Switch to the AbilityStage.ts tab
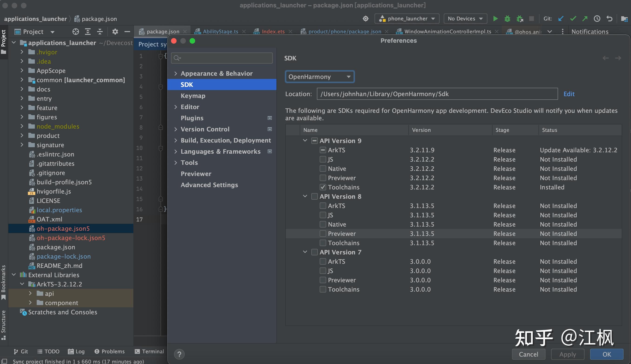The height and width of the screenshot is (364, 631). 220,32
